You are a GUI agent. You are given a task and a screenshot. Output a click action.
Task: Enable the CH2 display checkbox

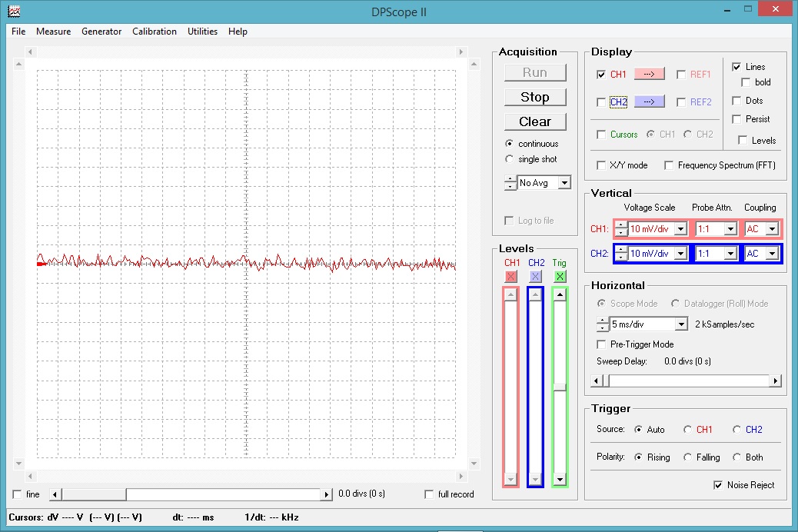(x=601, y=101)
